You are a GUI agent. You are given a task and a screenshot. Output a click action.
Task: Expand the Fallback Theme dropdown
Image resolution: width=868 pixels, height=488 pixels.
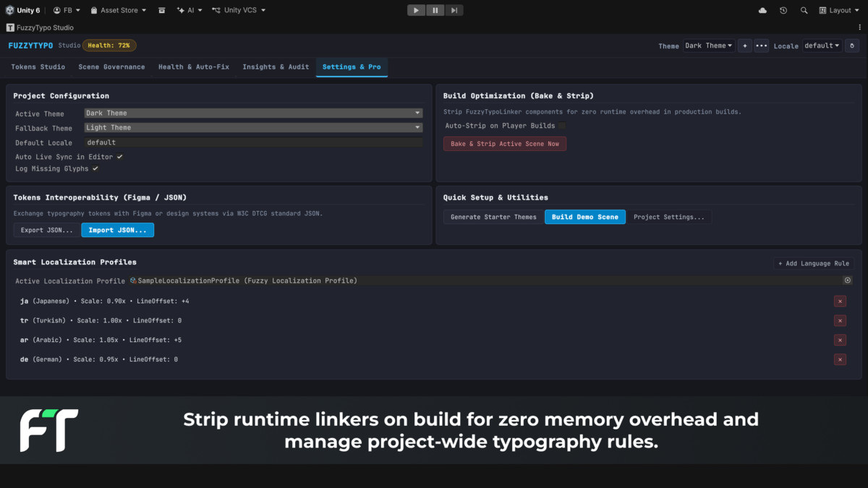(x=253, y=128)
